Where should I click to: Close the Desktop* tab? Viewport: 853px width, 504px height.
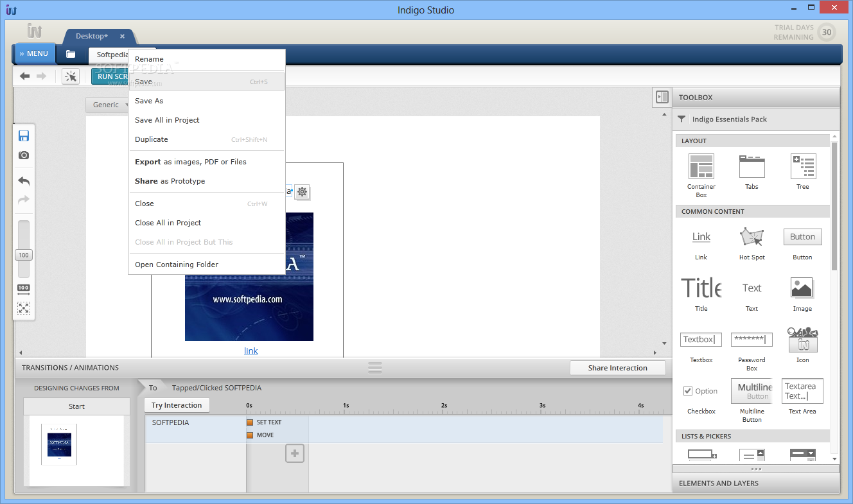[x=122, y=37]
